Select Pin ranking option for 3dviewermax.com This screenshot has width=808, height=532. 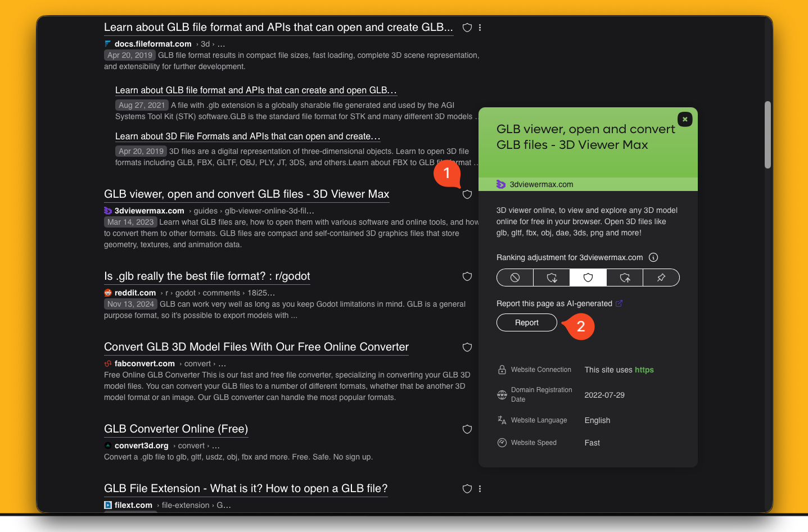[x=661, y=278]
